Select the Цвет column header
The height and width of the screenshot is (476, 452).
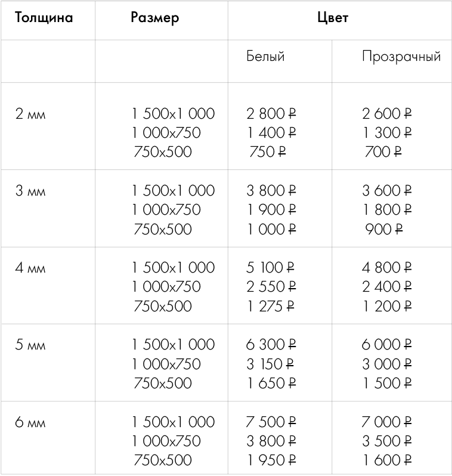pyautogui.click(x=333, y=18)
